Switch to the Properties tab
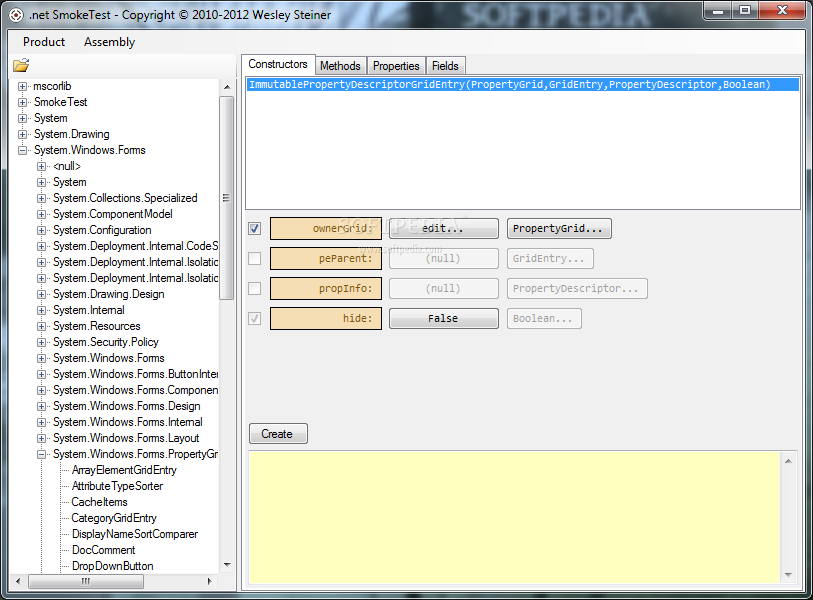The image size is (813, 600). pos(396,66)
